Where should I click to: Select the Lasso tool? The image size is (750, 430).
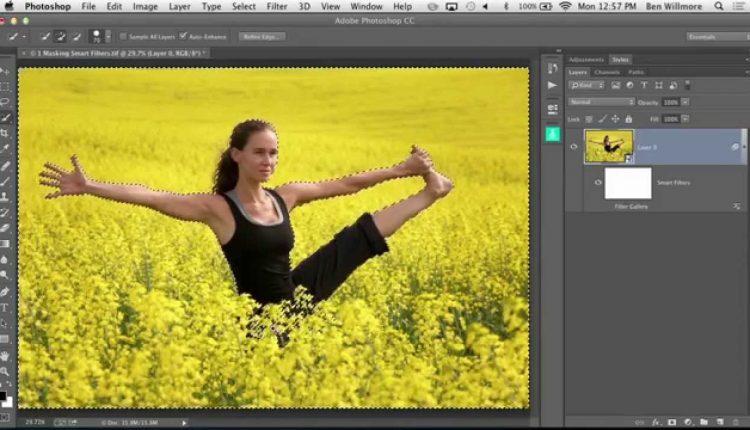(x=5, y=102)
